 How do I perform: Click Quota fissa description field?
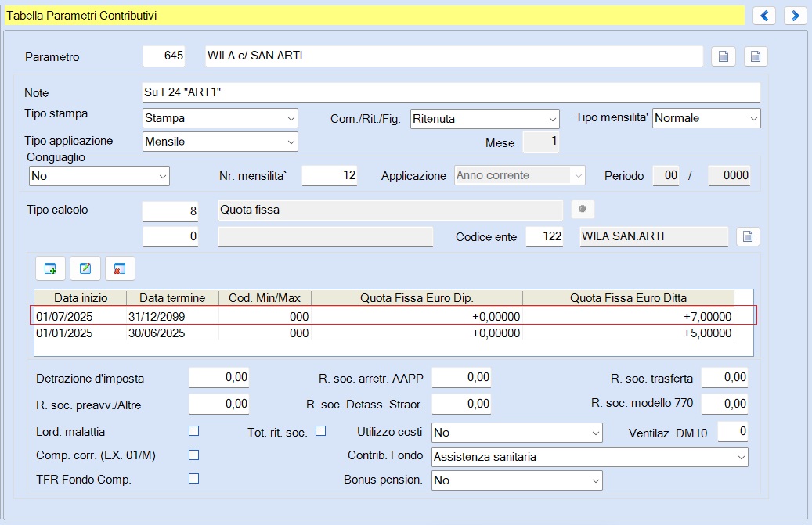point(391,210)
